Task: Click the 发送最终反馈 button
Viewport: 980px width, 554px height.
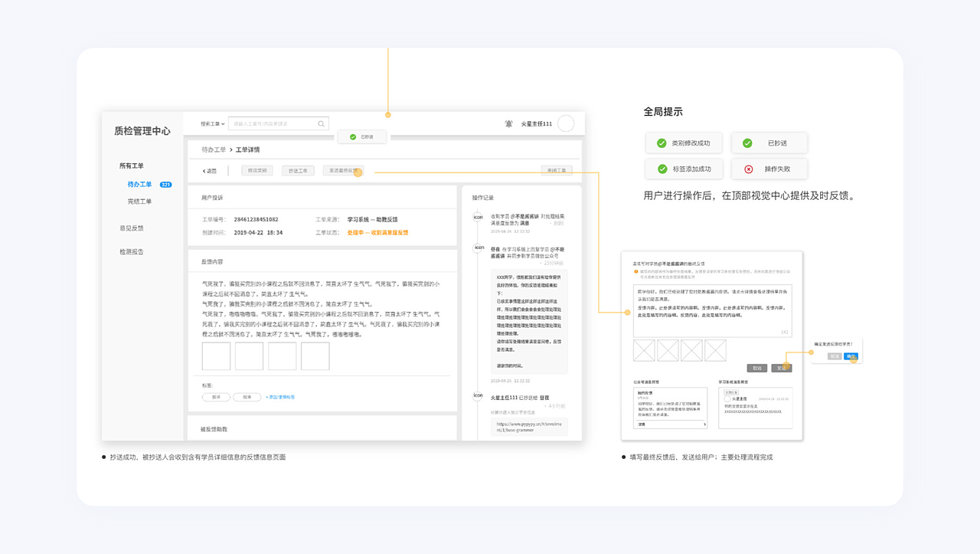Action: tap(344, 170)
